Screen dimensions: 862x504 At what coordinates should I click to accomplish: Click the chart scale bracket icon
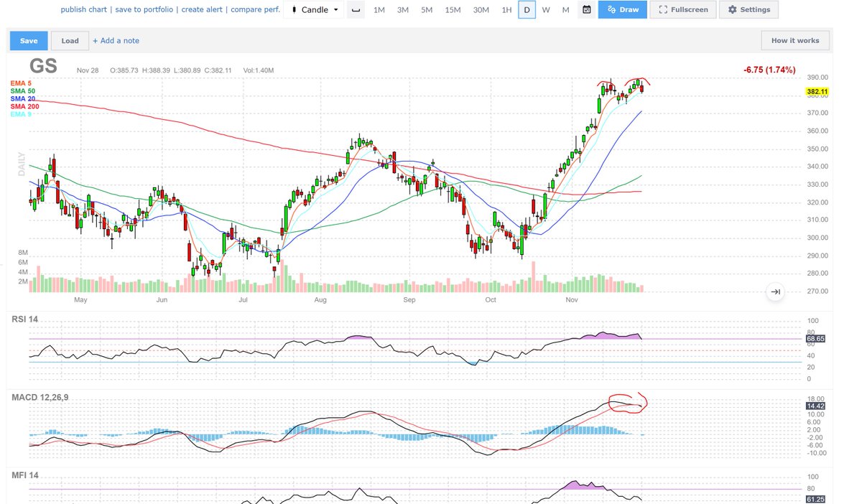[x=356, y=10]
